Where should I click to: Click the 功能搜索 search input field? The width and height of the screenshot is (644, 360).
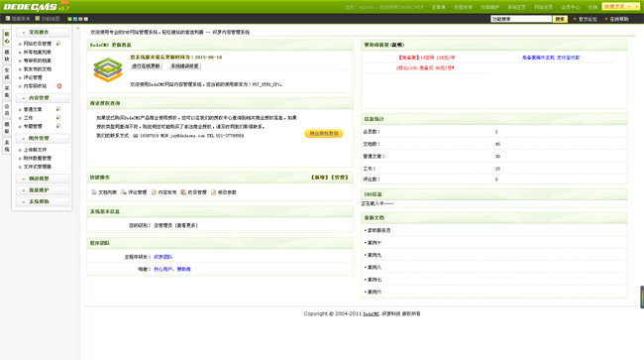(521, 19)
